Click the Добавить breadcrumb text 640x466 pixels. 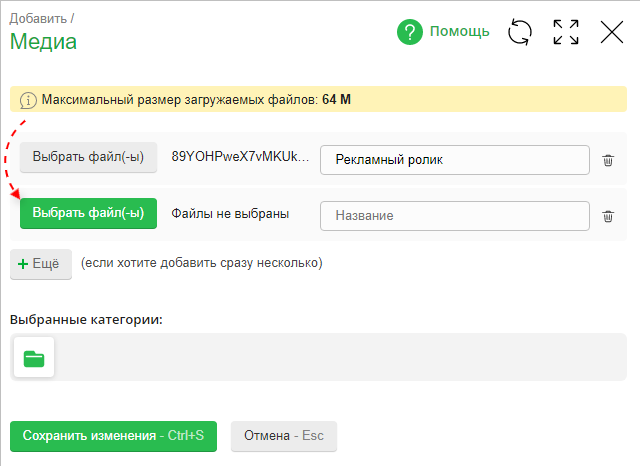point(41,18)
